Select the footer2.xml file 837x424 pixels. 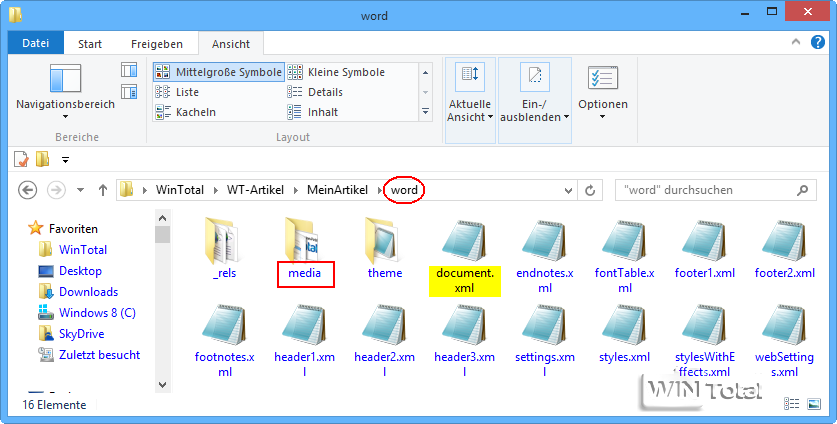[785, 249]
